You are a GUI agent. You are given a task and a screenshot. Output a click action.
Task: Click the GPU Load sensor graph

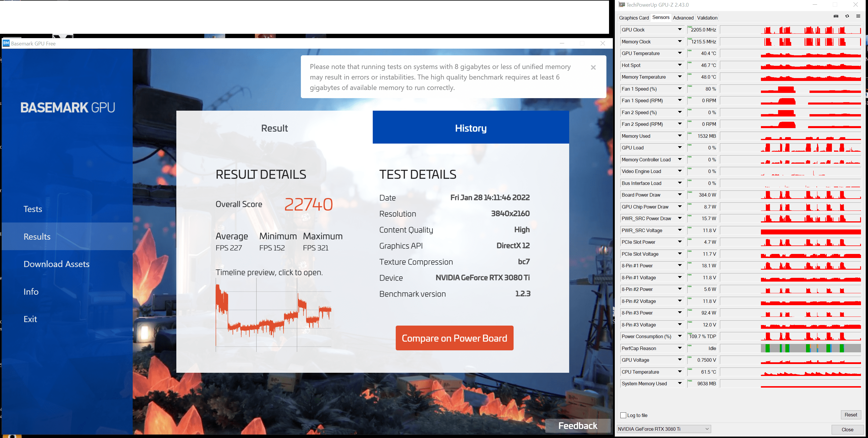pyautogui.click(x=791, y=148)
